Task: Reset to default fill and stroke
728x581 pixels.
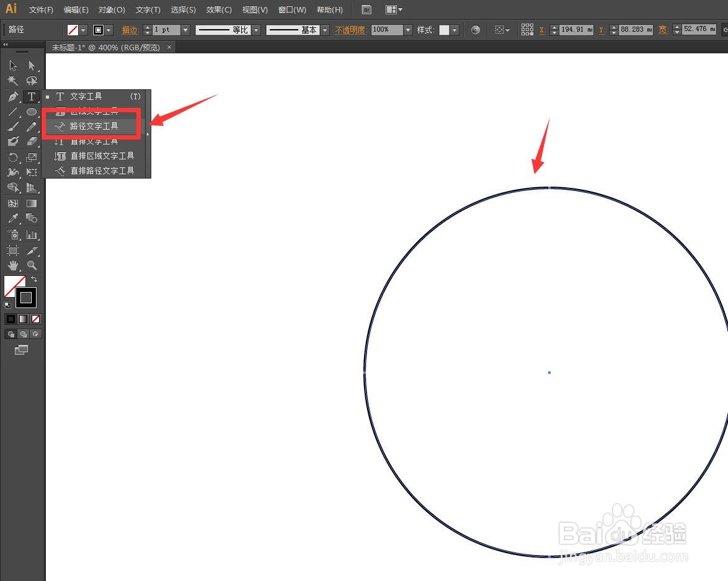Action: 7,305
